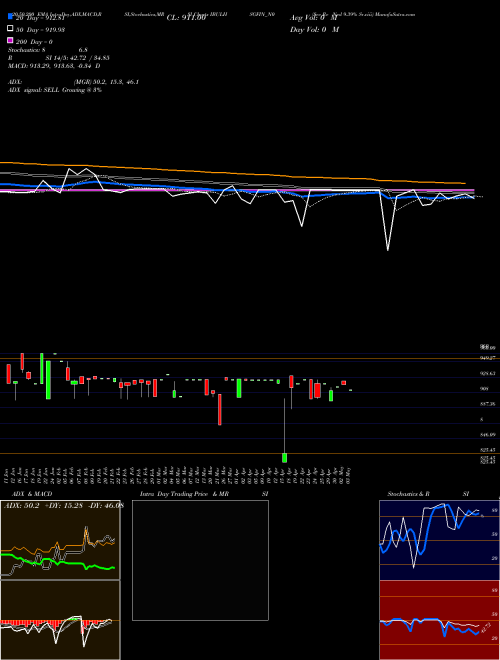This screenshot has height=660, width=500.
Task: Click the '(MGR) 50.2, 15.3, 46.1' ADX values
Action: tap(106, 82)
